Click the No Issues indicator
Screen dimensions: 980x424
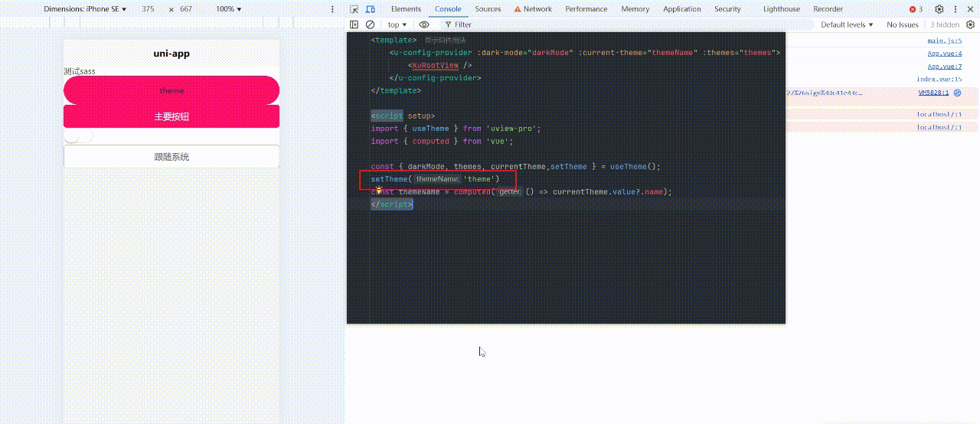click(x=902, y=24)
